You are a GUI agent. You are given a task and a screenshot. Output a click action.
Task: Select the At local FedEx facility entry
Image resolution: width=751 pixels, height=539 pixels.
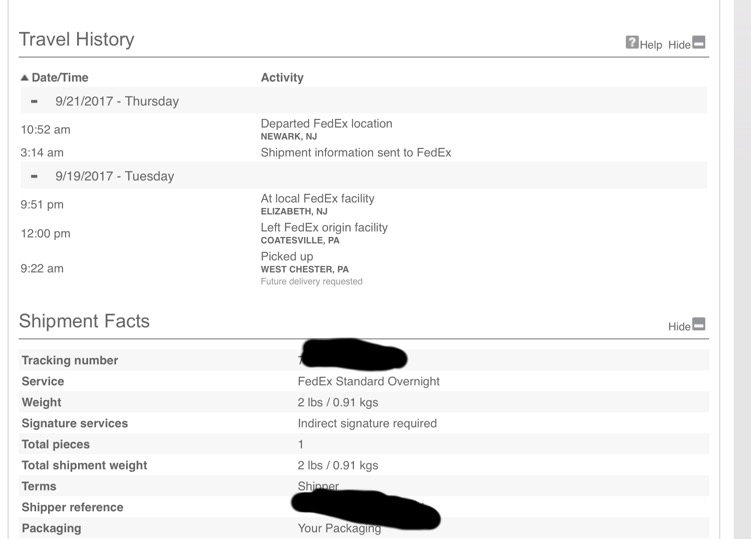318,204
